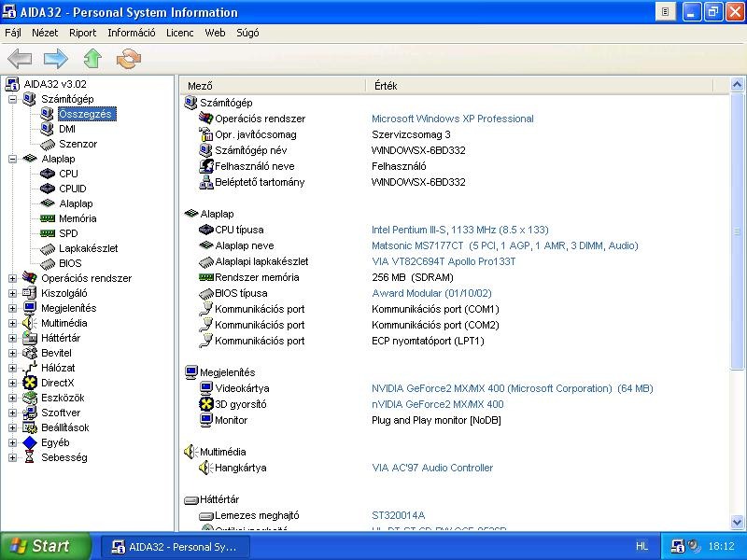The width and height of the screenshot is (747, 560).
Task: Open the VIA AC'97 Audio Controller link
Action: pos(432,468)
